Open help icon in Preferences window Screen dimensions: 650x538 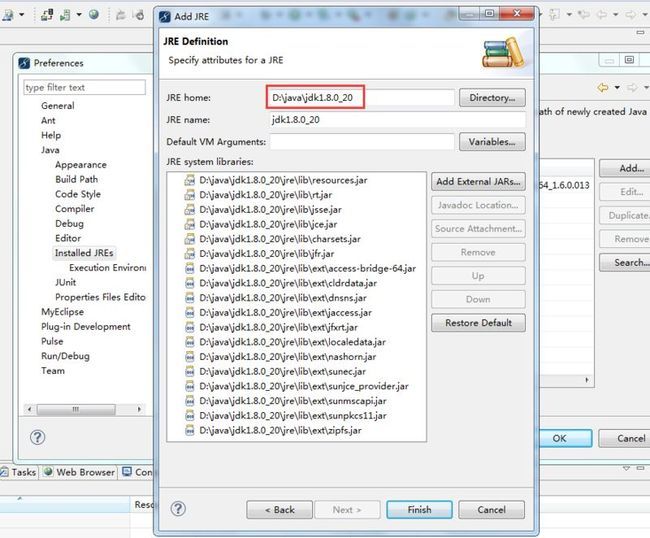37,437
